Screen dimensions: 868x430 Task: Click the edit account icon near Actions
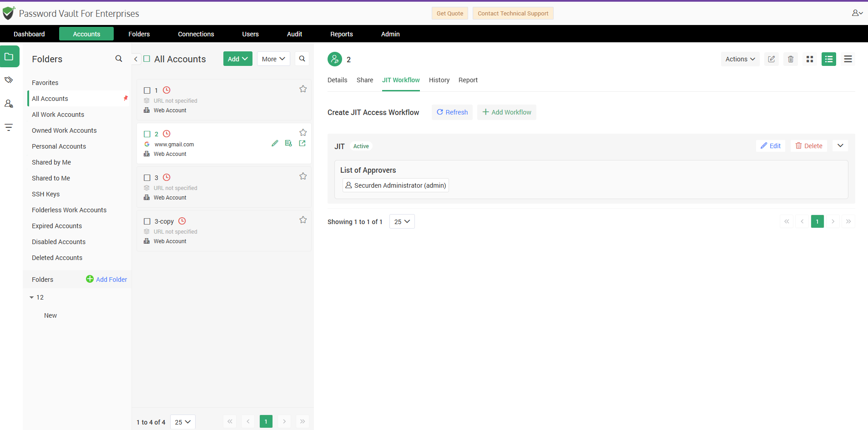point(772,59)
